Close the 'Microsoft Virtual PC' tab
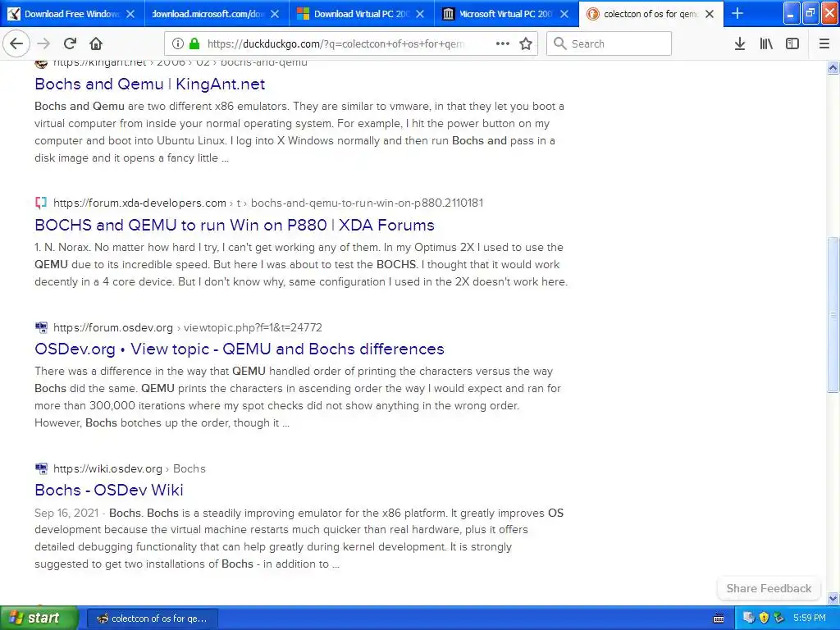The width and height of the screenshot is (840, 630). coord(564,14)
